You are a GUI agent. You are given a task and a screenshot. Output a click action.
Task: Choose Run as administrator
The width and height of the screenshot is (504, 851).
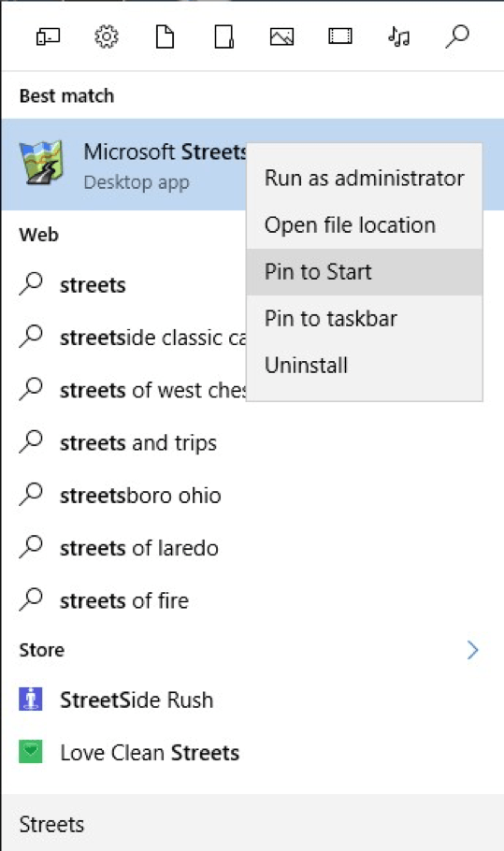coord(364,178)
